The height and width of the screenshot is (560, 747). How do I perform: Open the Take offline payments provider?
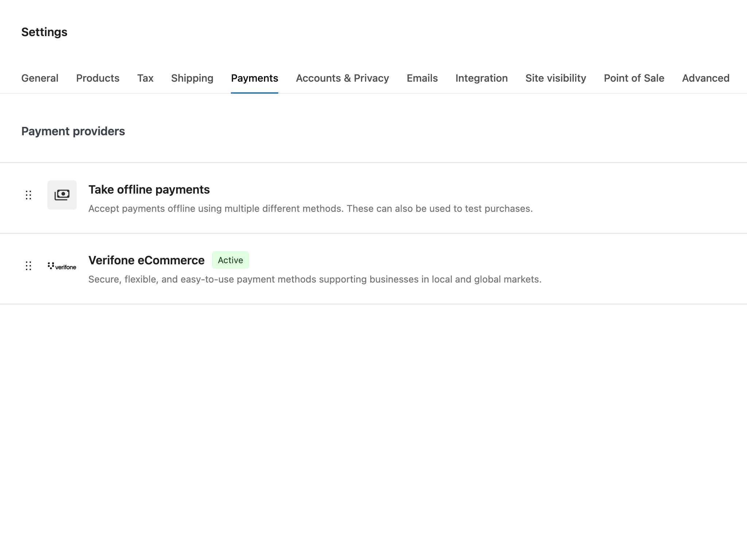(149, 189)
